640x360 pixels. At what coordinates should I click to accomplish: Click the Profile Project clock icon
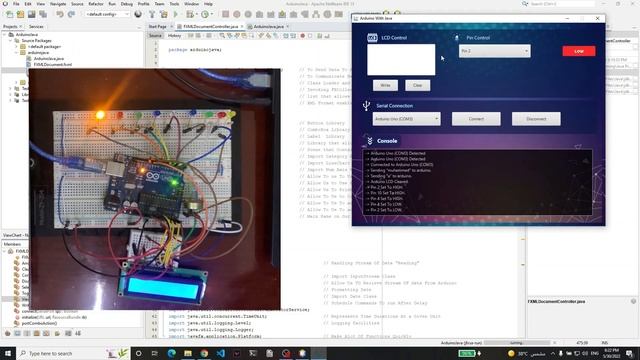point(204,14)
